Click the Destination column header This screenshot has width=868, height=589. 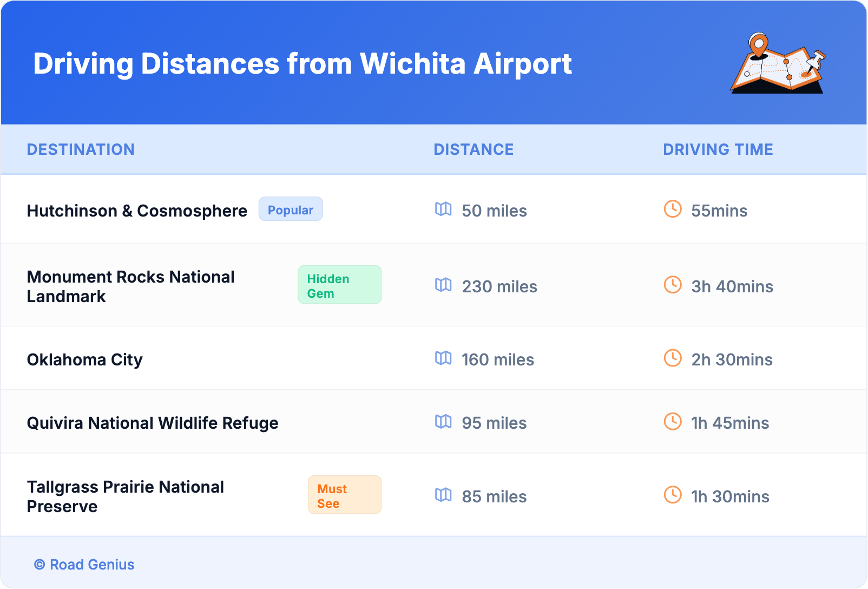click(x=81, y=149)
